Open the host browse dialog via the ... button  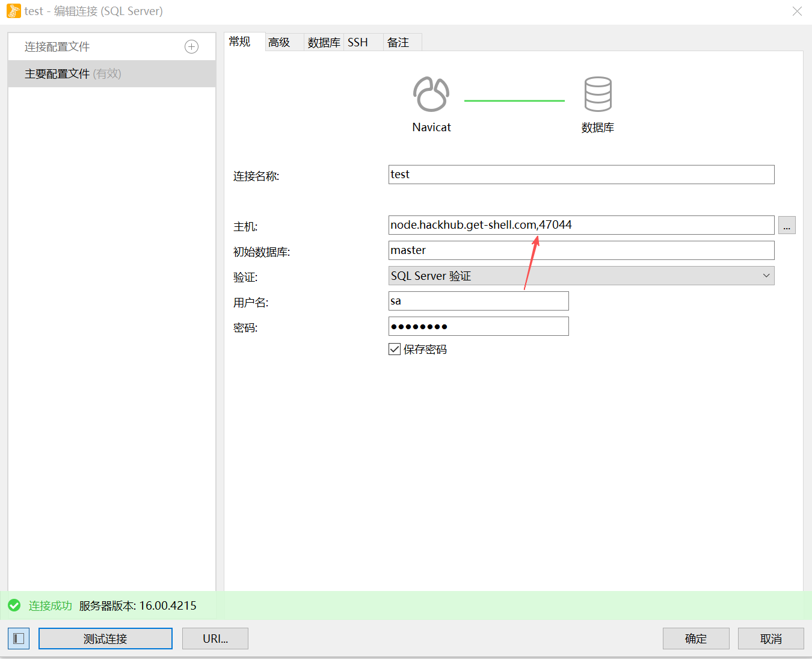(787, 225)
